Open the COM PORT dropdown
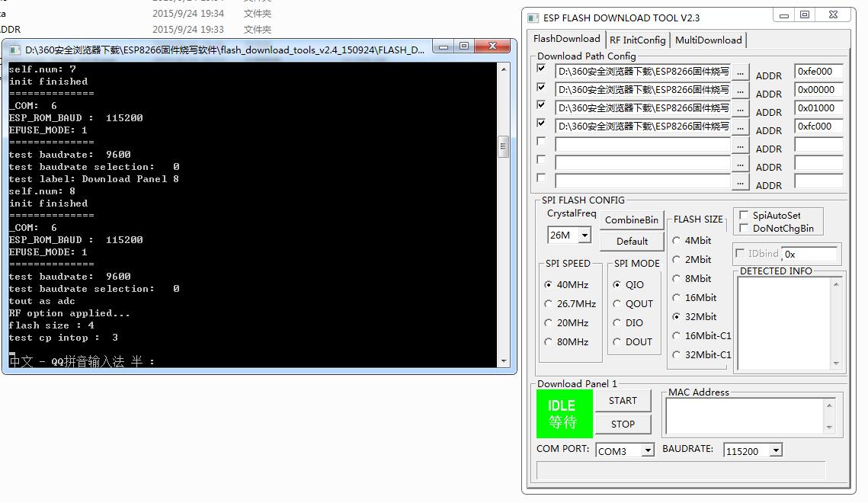This screenshot has height=503, width=868. pos(647,450)
